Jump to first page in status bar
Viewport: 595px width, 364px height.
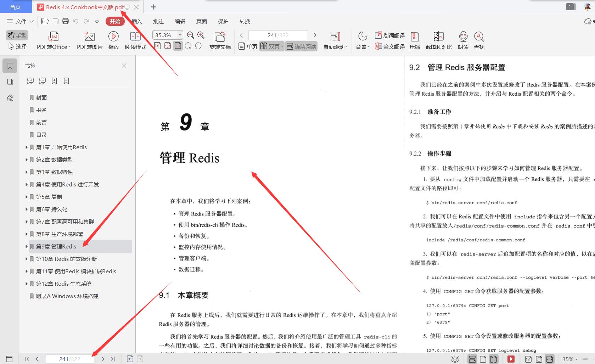click(x=27, y=359)
